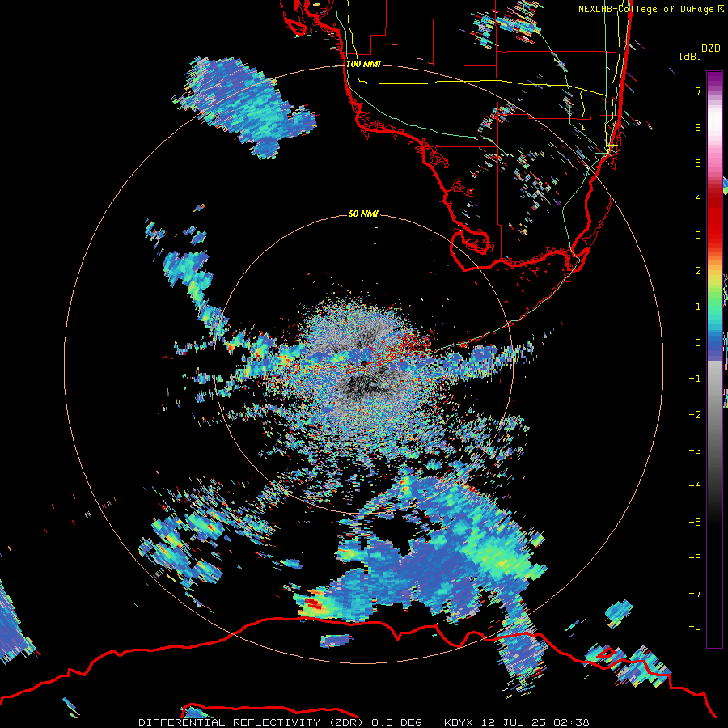Screen dimensions: 728x728
Task: Click the "TH" threshold label on the scale
Action: (695, 630)
